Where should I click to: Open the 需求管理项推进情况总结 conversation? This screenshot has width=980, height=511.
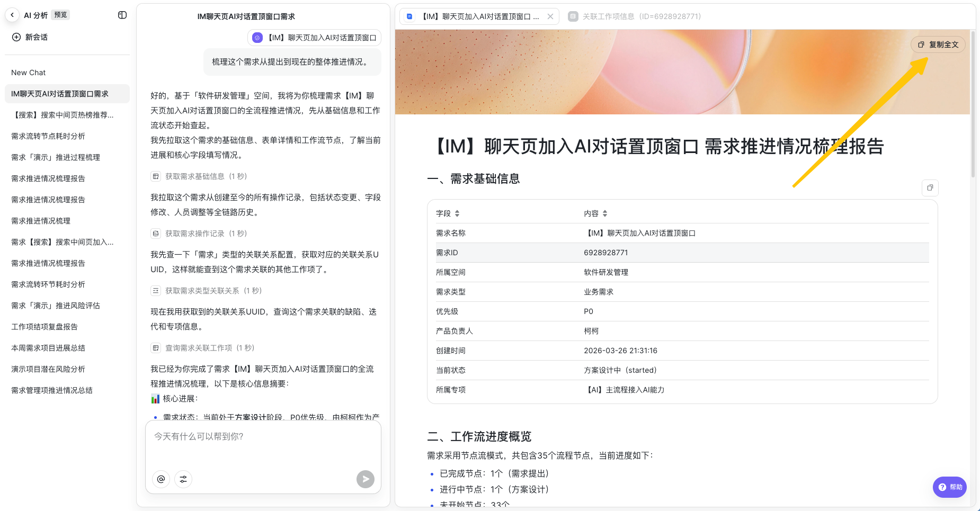(x=67, y=390)
